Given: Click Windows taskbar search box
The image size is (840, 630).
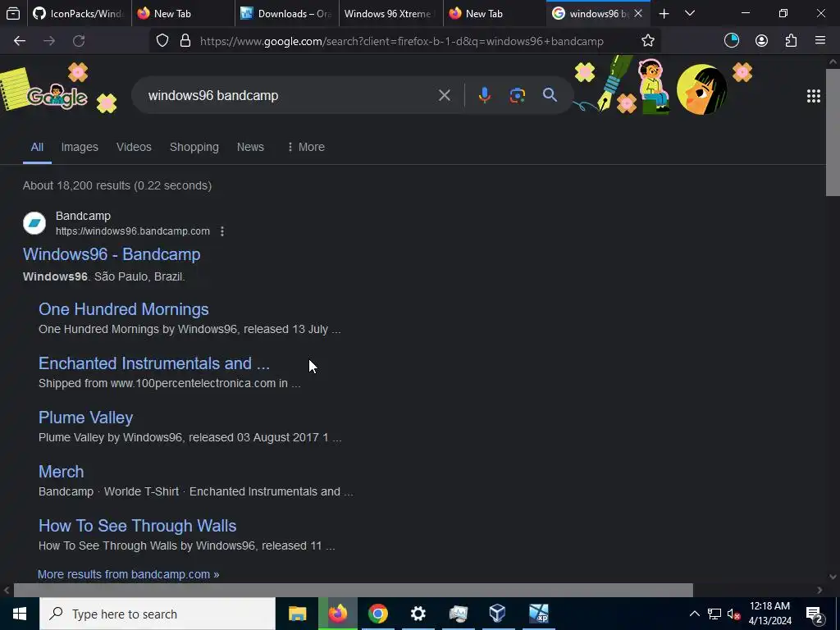Looking at the screenshot, I should [x=157, y=614].
